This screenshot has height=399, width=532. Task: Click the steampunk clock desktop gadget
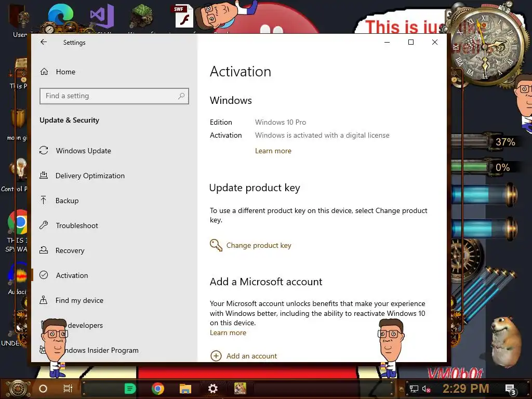click(x=486, y=46)
